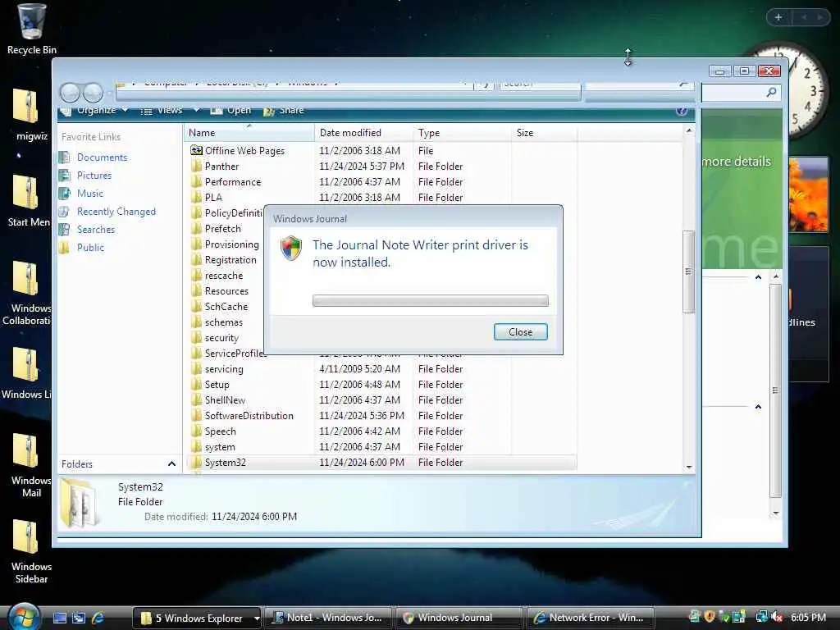Sort by the Size column header
840x630 pixels.
[545, 132]
